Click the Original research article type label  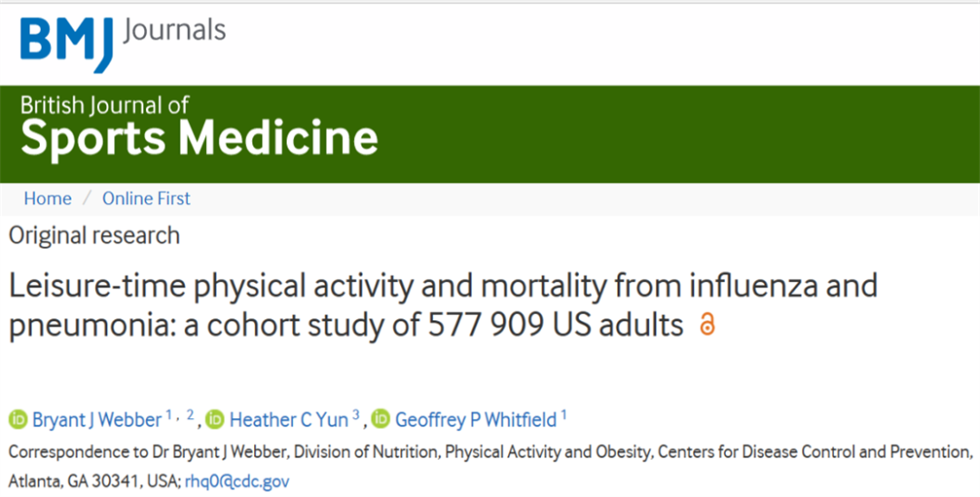tap(94, 236)
